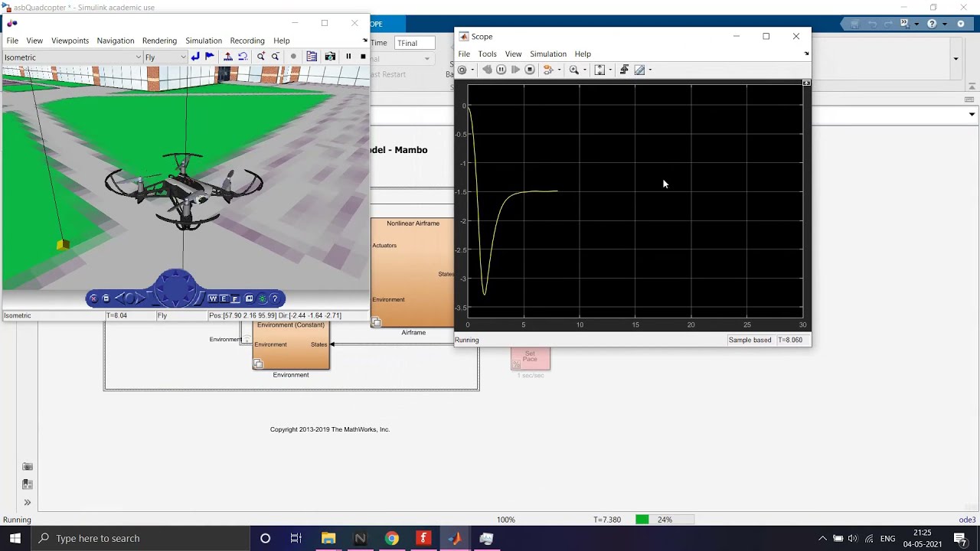Expand the Scope zoom options arrow

click(x=585, y=70)
